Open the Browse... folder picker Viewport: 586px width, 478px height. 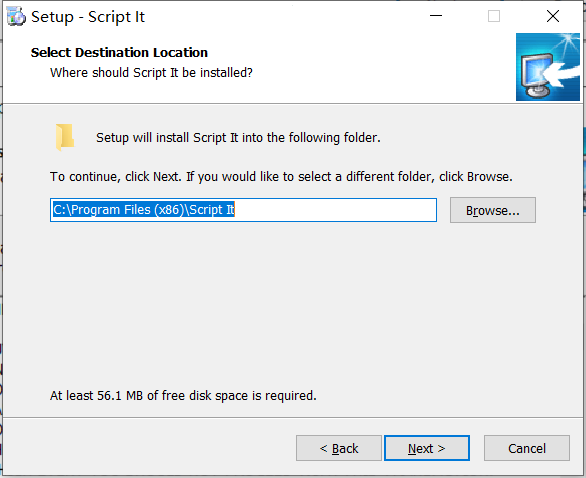493,210
